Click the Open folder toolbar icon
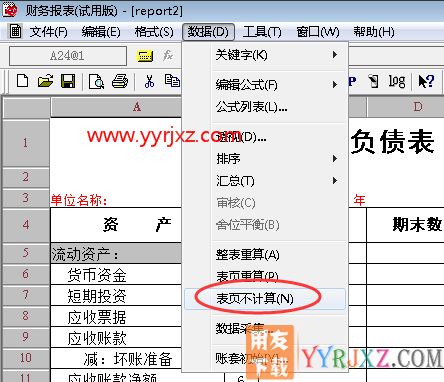The height and width of the screenshot is (382, 444). point(45,81)
